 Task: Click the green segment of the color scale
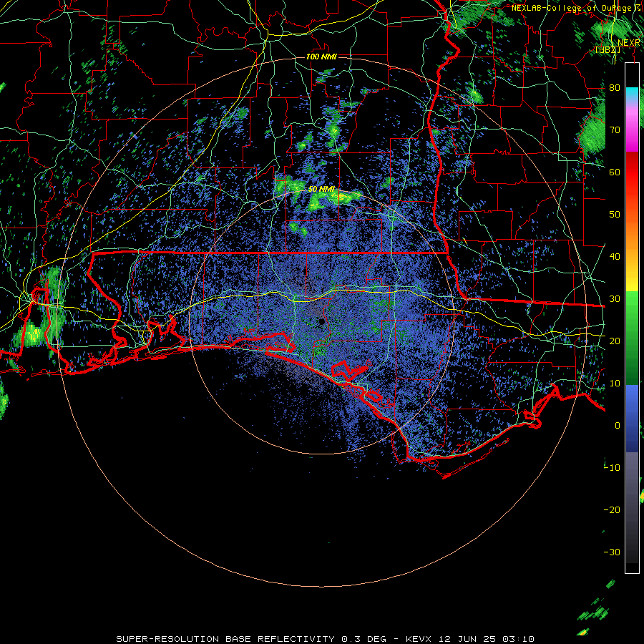632,338
